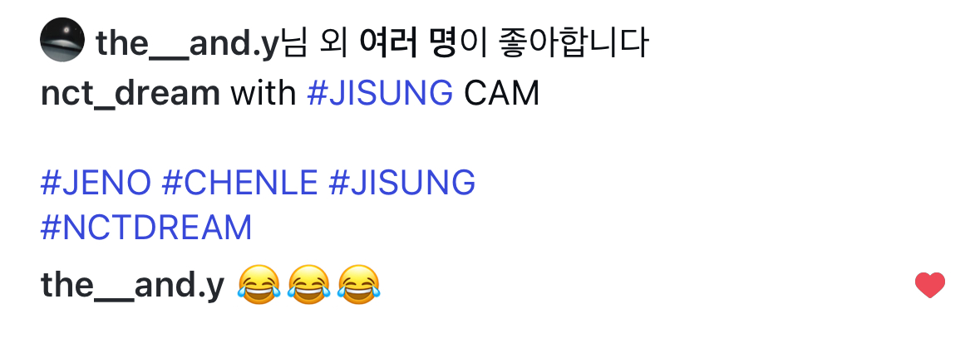
Task: Click the 좋아합니다 text in the likes line
Action: (x=574, y=44)
